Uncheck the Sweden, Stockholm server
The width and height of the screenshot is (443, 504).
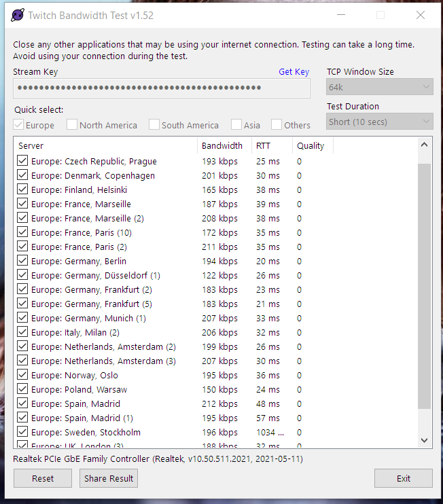(x=22, y=432)
